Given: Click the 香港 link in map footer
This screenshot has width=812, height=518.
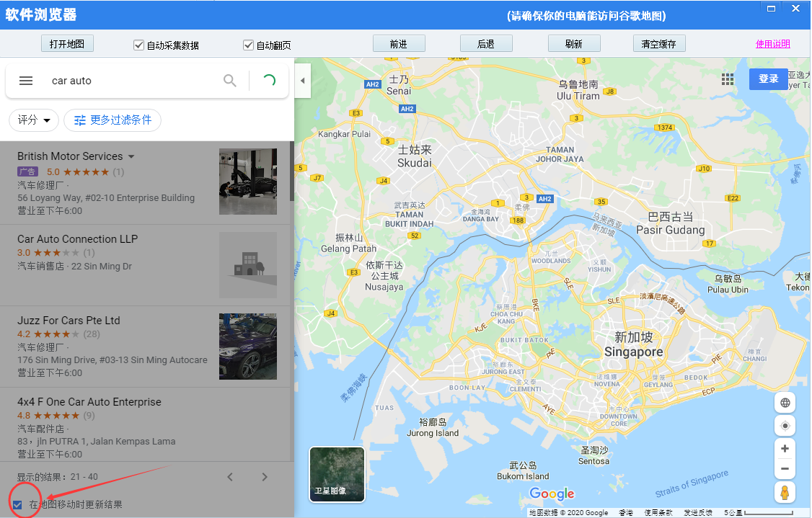Looking at the screenshot, I should point(625,513).
